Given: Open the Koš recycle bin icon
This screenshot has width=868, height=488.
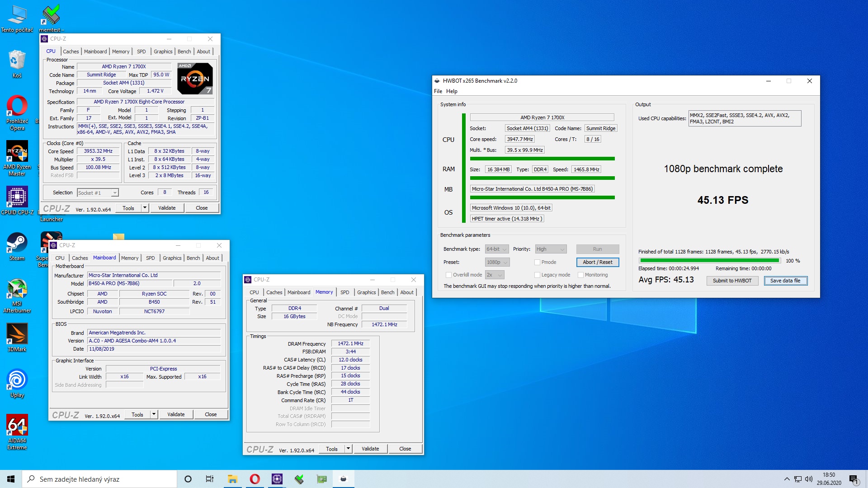Looking at the screenshot, I should 17,64.
